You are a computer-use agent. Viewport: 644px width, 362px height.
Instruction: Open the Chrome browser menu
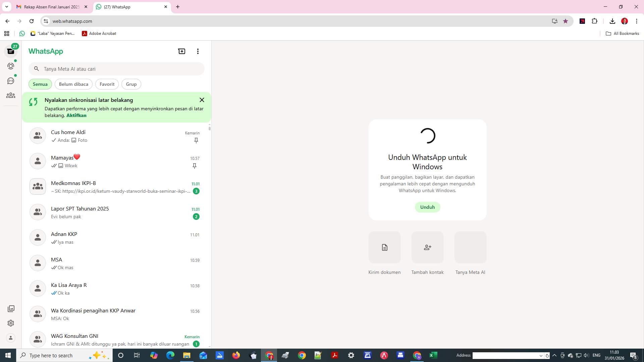click(637, 21)
